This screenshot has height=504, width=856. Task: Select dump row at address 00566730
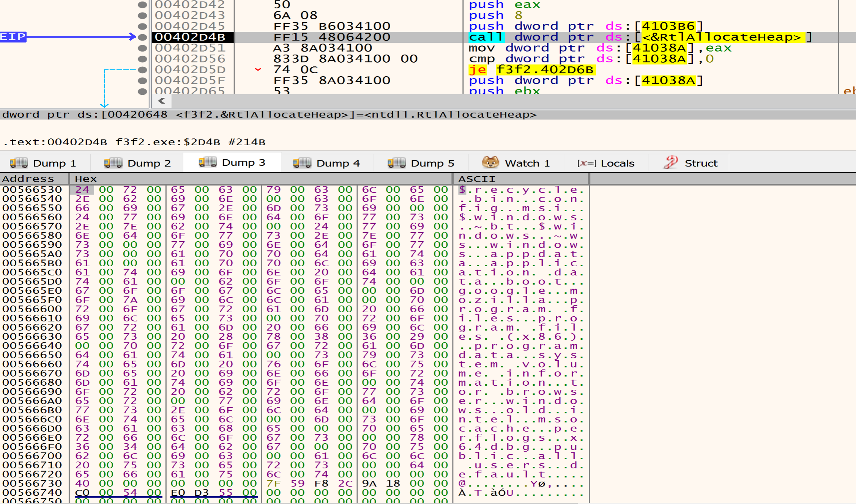[32, 484]
